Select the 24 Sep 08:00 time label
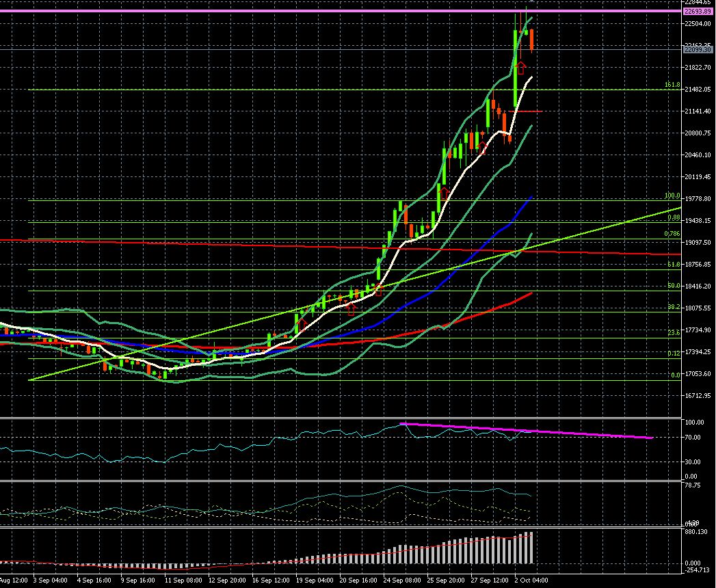The image size is (716, 588). coord(402,580)
